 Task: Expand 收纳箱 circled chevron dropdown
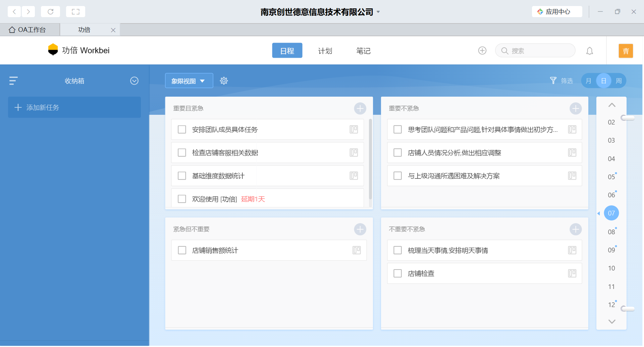click(x=134, y=81)
